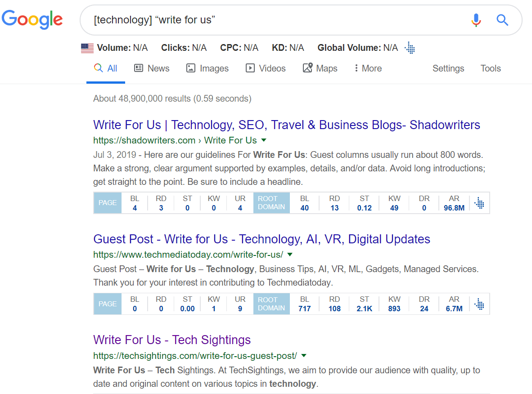
Task: Click the ROOT DOMAIN label in Techmediatoday bar
Action: pyautogui.click(x=271, y=304)
